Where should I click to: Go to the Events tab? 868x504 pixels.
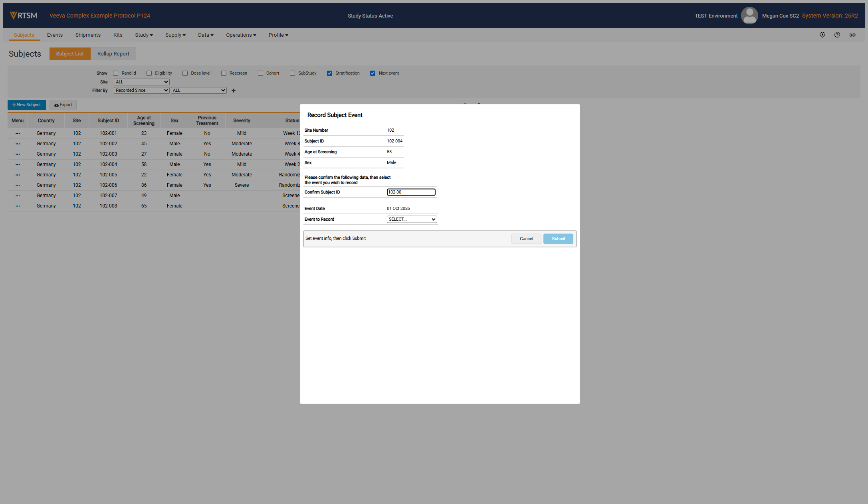(55, 35)
